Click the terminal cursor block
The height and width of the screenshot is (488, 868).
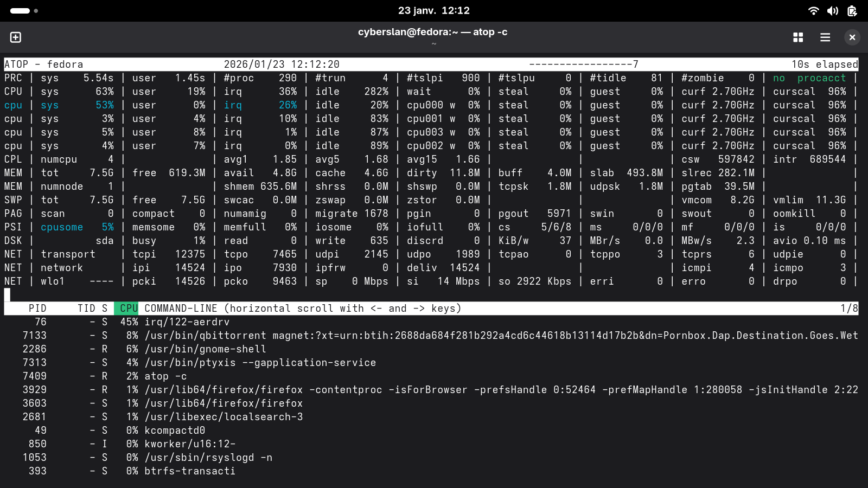pyautogui.click(x=7, y=295)
